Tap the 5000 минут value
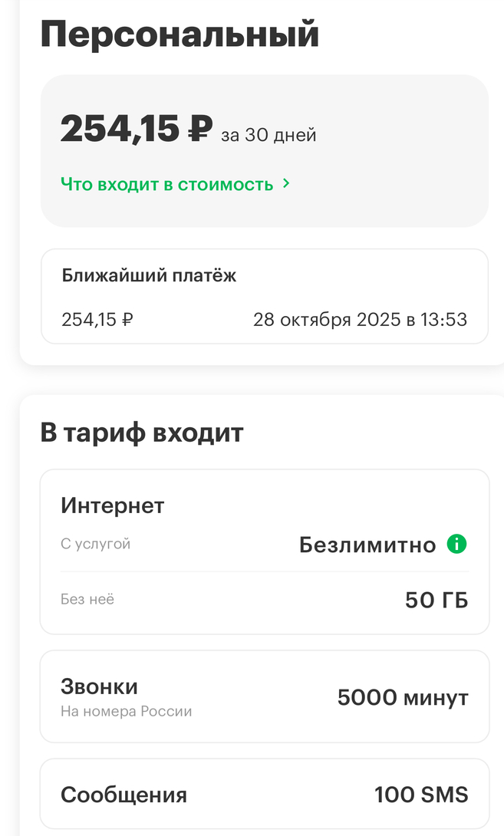504x836 pixels. coord(403,698)
